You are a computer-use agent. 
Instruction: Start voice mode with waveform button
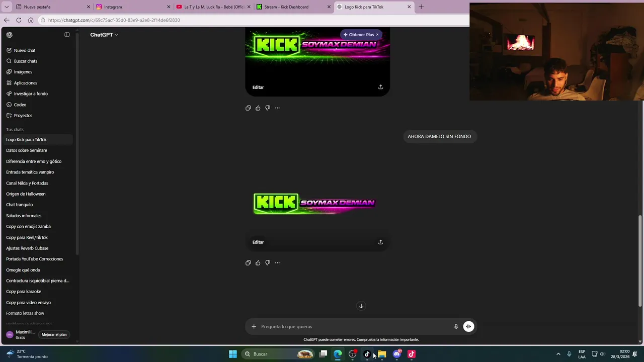coord(468,326)
